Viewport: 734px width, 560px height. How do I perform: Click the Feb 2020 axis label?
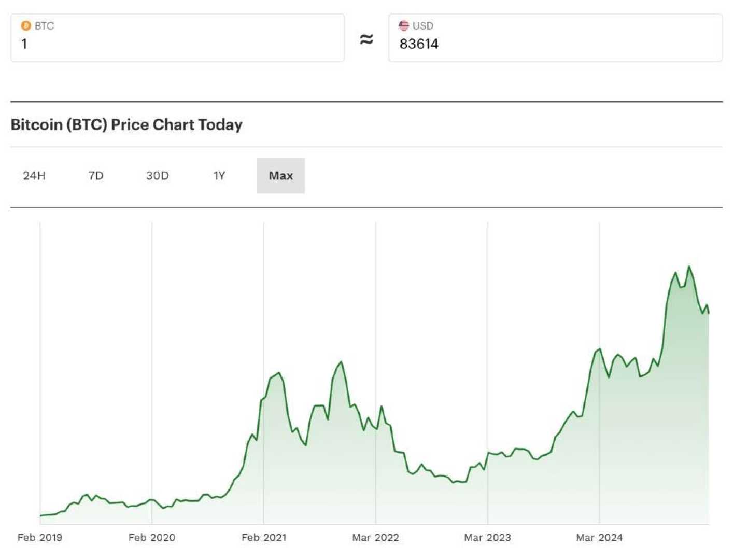[152, 538]
